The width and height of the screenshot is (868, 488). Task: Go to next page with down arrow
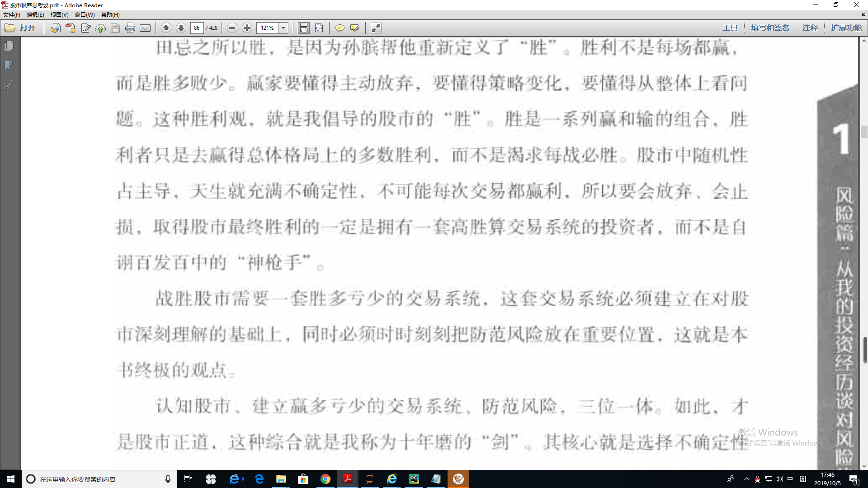(x=181, y=28)
